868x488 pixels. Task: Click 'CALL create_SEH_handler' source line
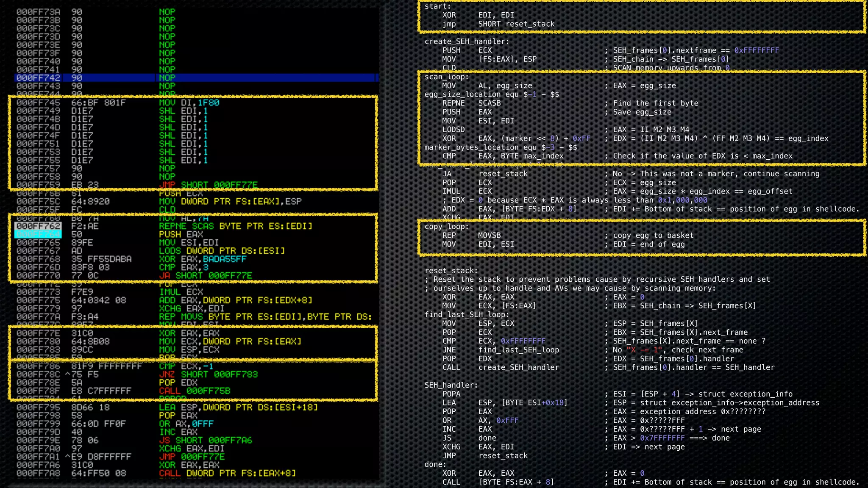[x=501, y=367]
